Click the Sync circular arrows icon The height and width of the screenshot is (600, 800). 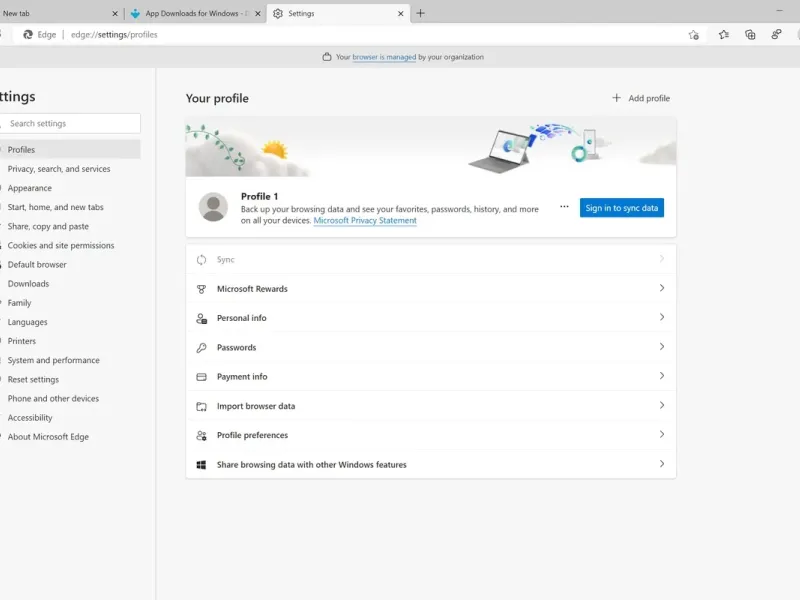202,260
